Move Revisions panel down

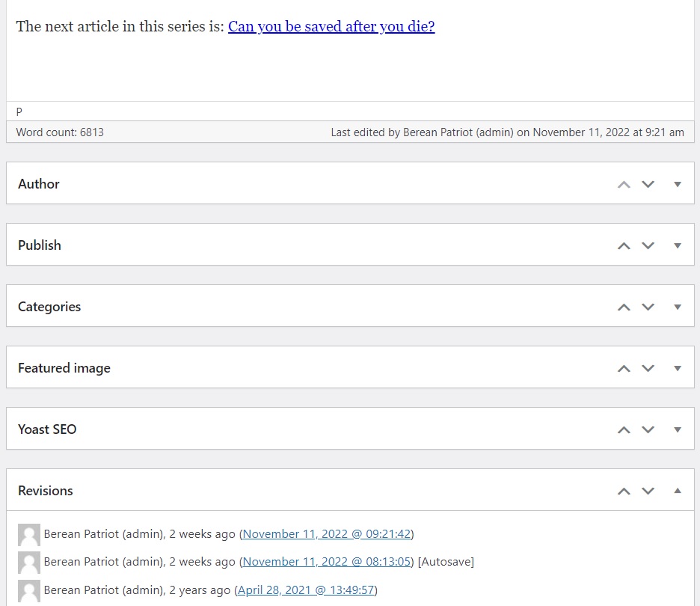[648, 491]
